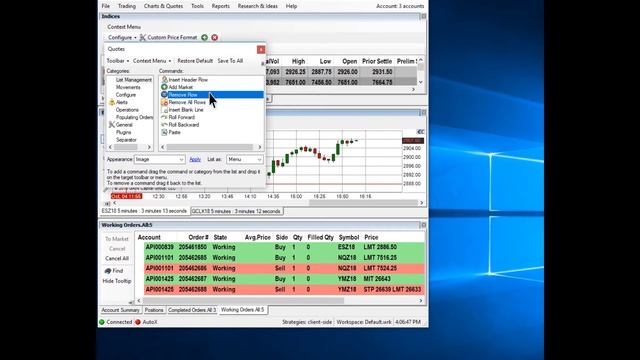Viewport: 640px width, 360px height.
Task: Click the General tools icon in Categories
Action: 112,124
